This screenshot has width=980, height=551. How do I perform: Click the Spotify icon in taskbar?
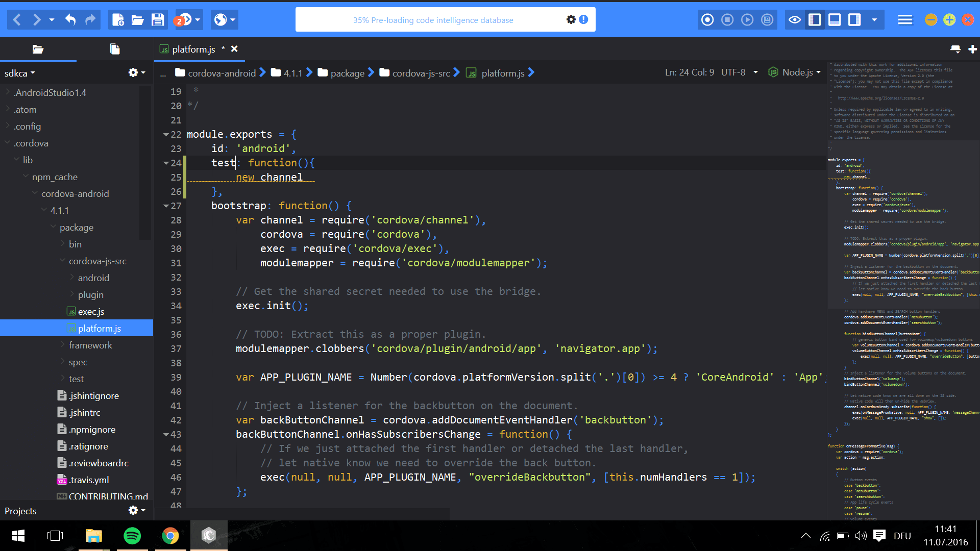point(133,536)
